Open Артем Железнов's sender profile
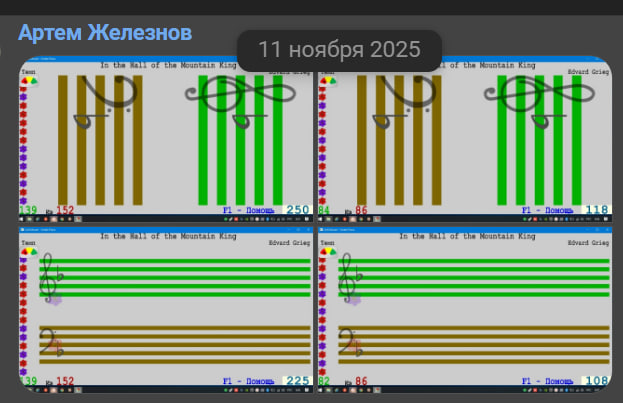The image size is (623, 403). tap(105, 33)
